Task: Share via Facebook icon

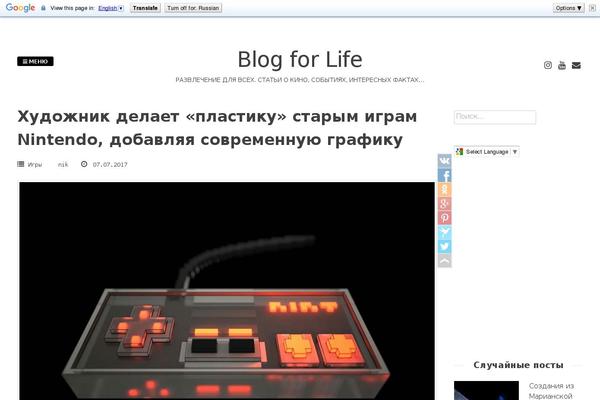Action: point(445,175)
